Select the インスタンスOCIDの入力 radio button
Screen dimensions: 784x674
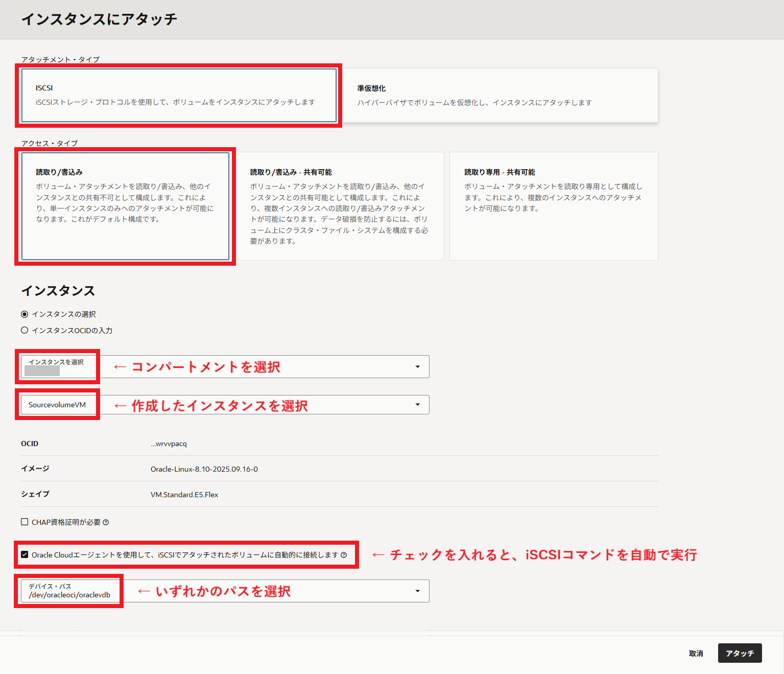25,331
